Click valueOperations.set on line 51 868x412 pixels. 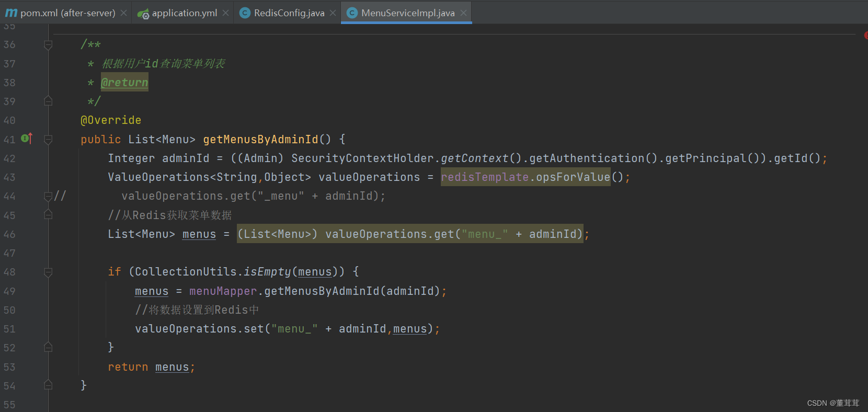199,329
